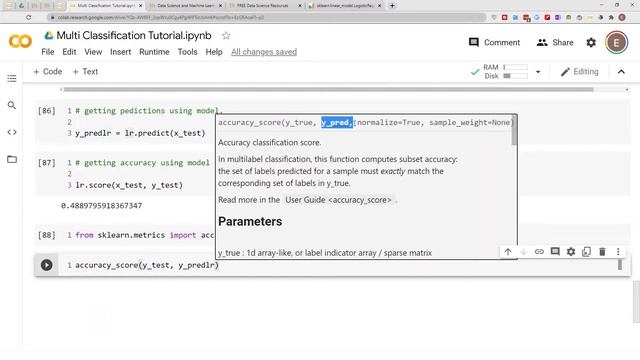Click the All changes saved link
640x360 pixels.
pyautogui.click(x=264, y=52)
